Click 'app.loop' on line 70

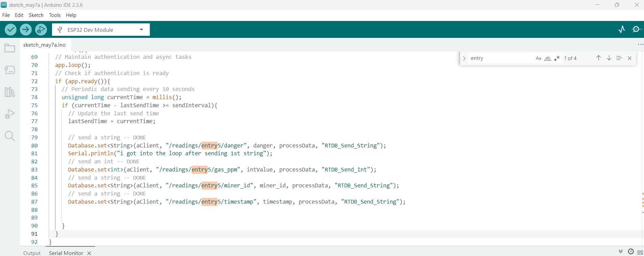point(68,65)
